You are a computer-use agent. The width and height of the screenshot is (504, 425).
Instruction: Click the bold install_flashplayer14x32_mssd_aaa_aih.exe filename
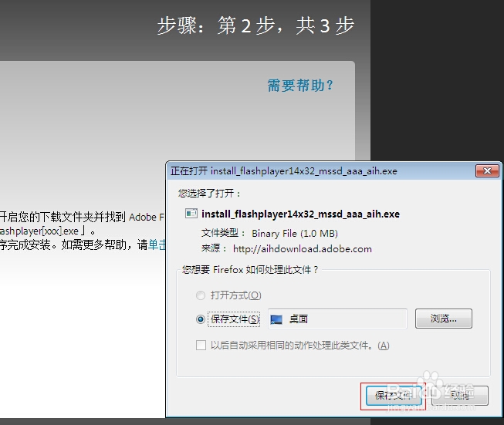click(300, 214)
